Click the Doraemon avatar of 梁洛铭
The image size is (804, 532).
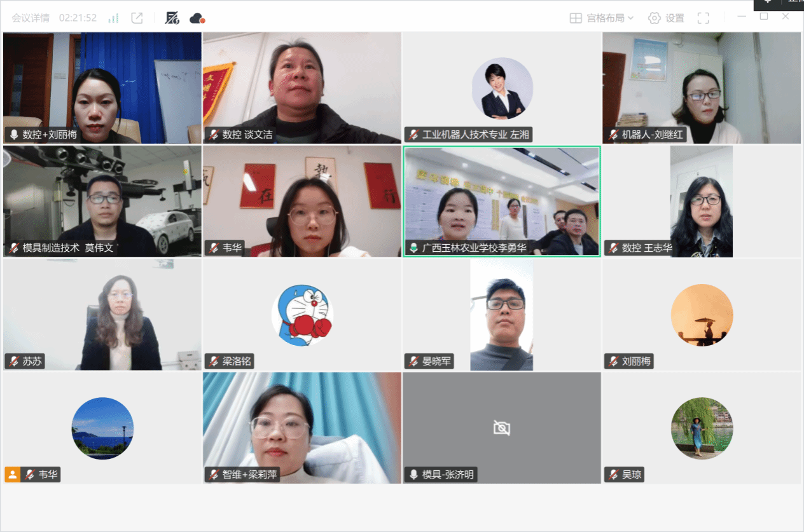(302, 315)
